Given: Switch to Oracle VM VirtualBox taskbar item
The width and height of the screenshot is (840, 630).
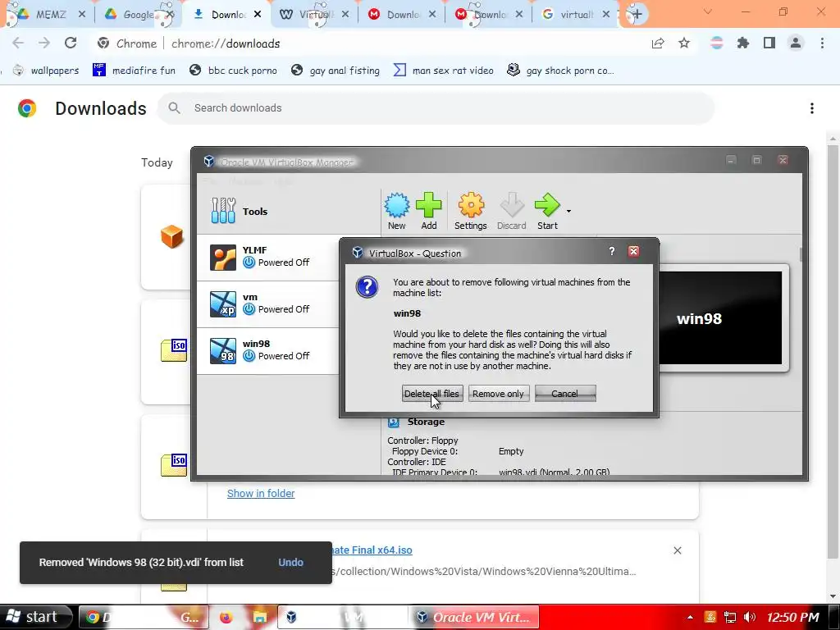Looking at the screenshot, I should 473,617.
